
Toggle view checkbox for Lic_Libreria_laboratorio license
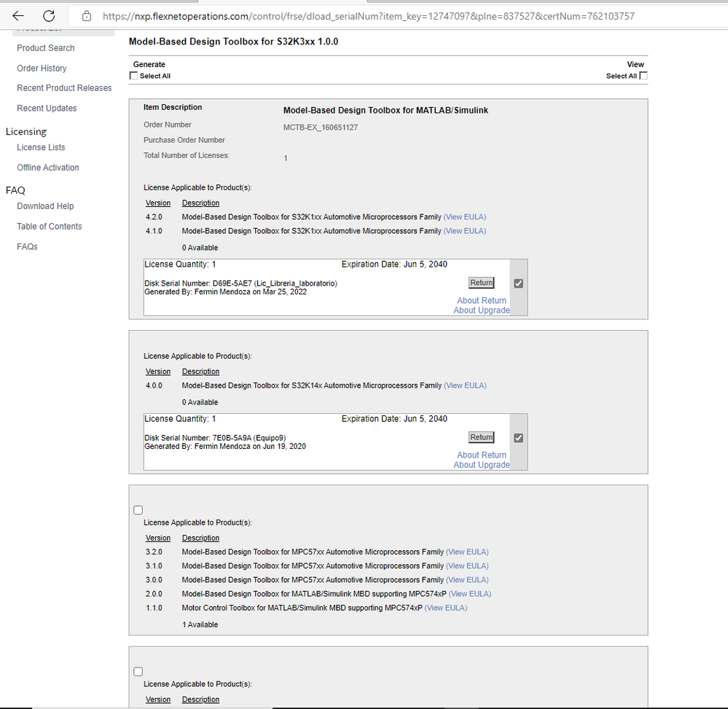click(519, 283)
